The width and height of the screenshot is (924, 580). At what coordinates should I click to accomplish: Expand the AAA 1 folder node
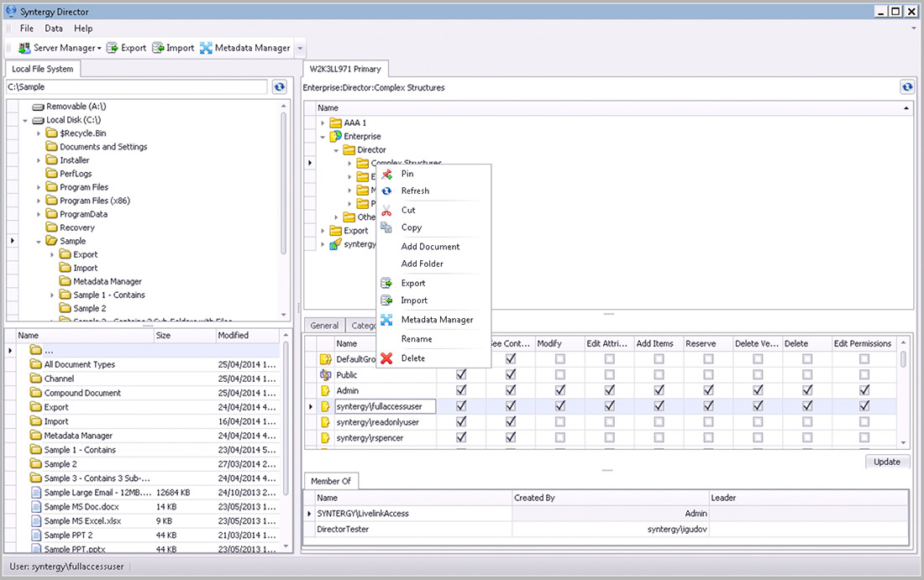323,123
